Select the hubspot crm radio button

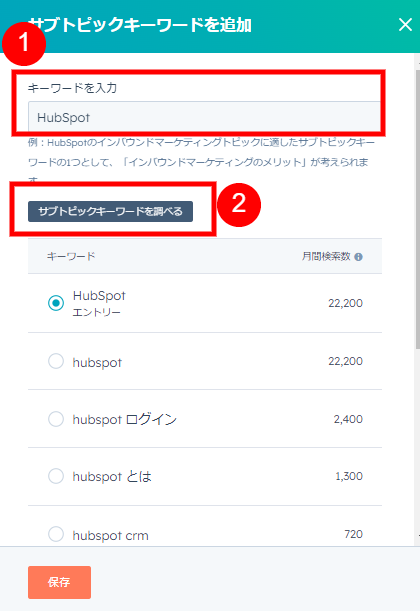(x=56, y=534)
